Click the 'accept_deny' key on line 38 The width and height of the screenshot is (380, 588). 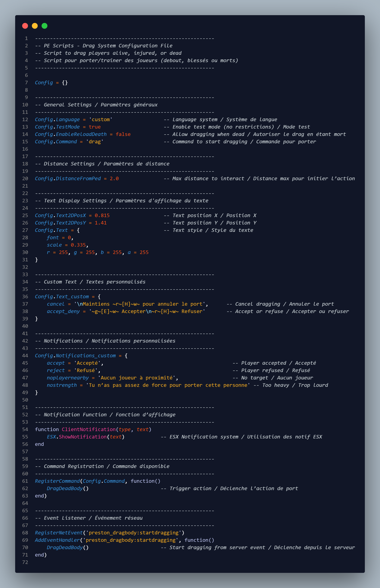63,311
